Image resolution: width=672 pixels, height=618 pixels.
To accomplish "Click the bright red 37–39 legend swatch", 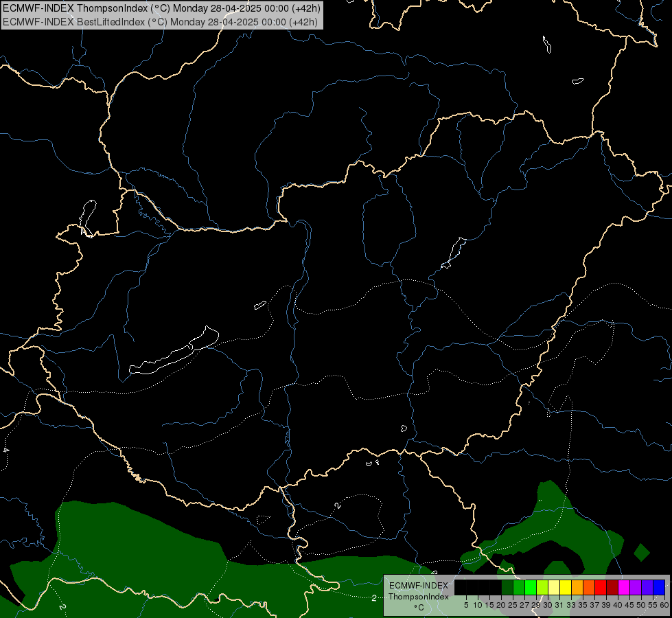I will (x=601, y=587).
